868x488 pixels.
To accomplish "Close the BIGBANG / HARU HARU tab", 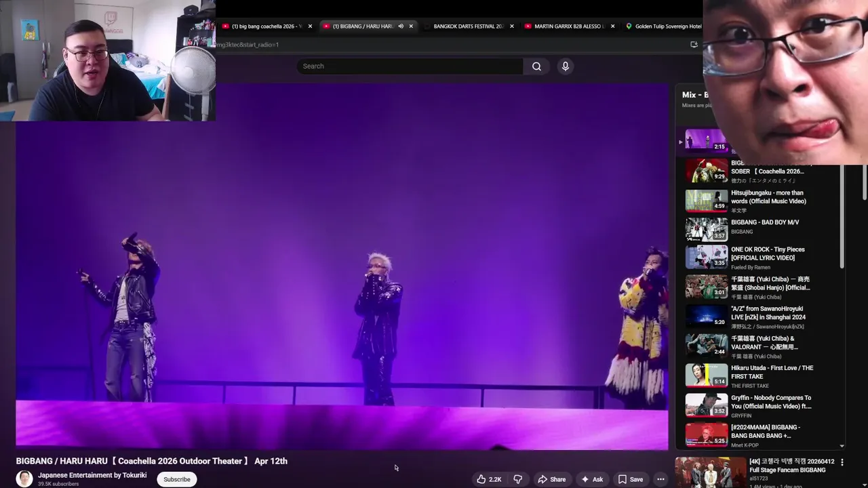I will tap(411, 26).
